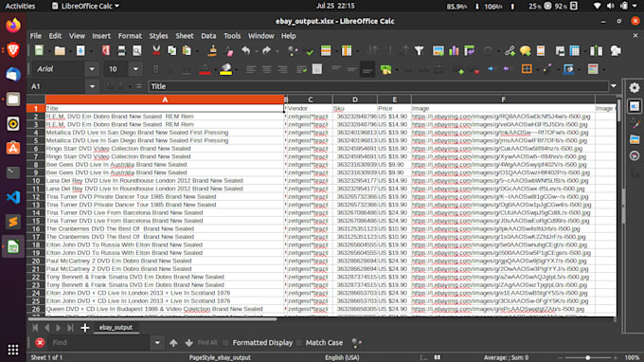This screenshot has width=644, height=362.
Task: Toggle Freeze Rows and Columns
Action: (575, 50)
